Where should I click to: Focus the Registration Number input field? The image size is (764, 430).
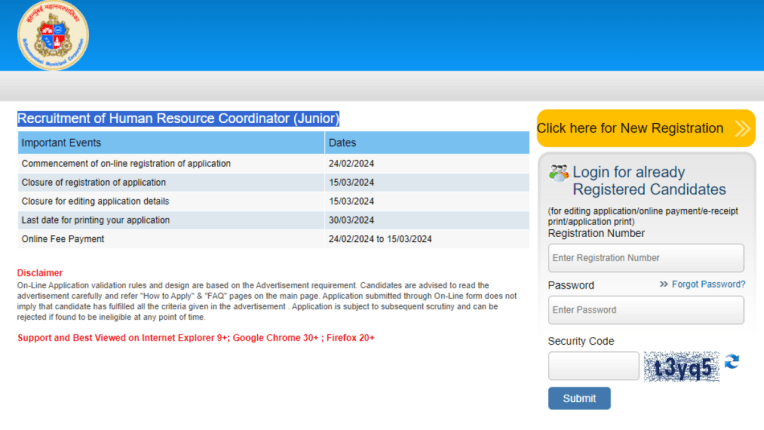(x=645, y=258)
